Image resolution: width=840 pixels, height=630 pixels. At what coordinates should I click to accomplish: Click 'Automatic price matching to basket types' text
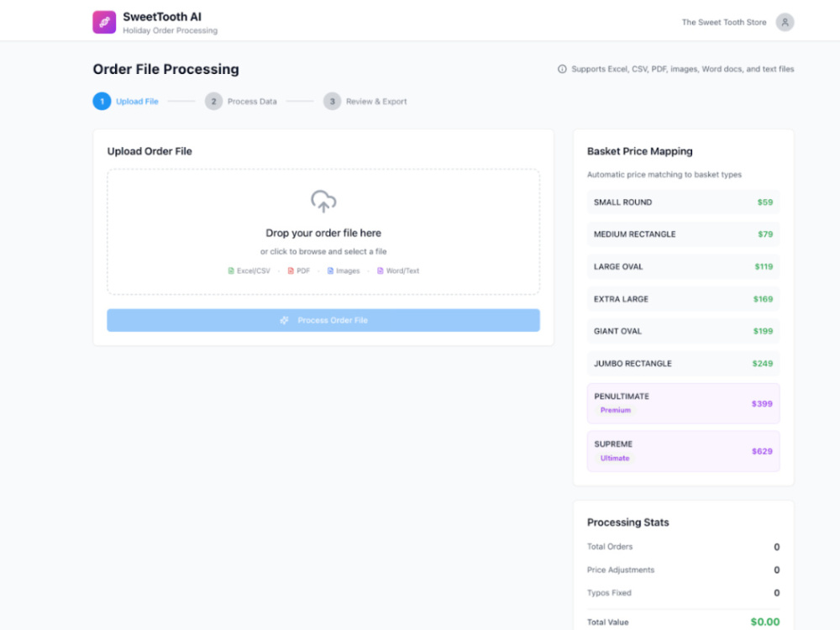tap(664, 175)
